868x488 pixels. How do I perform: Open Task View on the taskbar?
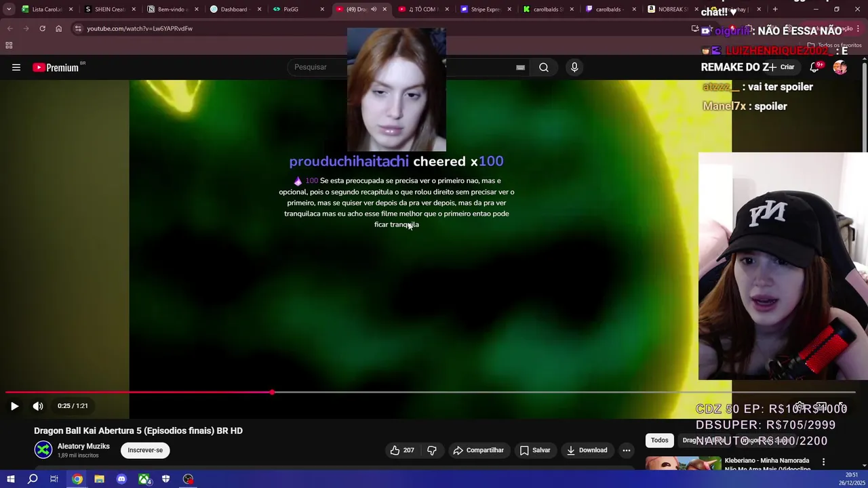(54, 479)
